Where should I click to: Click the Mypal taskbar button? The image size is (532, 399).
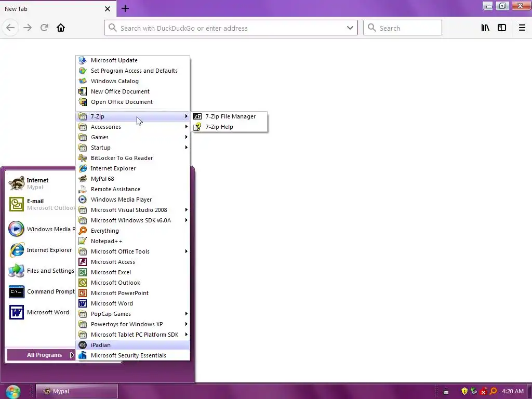77,391
